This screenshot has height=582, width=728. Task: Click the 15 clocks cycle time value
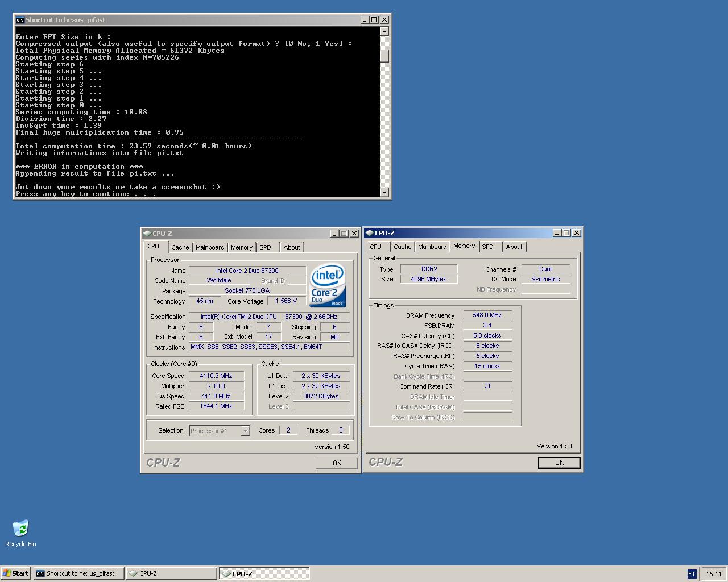pyautogui.click(x=487, y=366)
